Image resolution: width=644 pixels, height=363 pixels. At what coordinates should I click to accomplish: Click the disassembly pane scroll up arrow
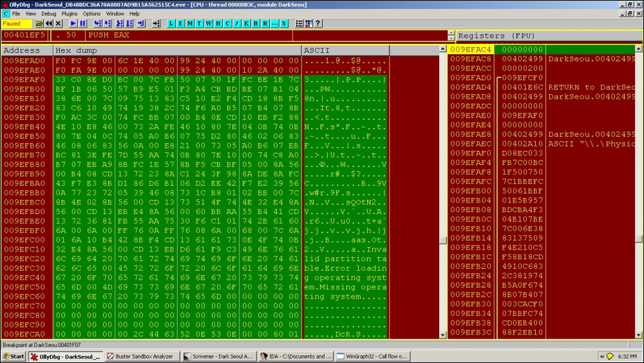(x=451, y=33)
